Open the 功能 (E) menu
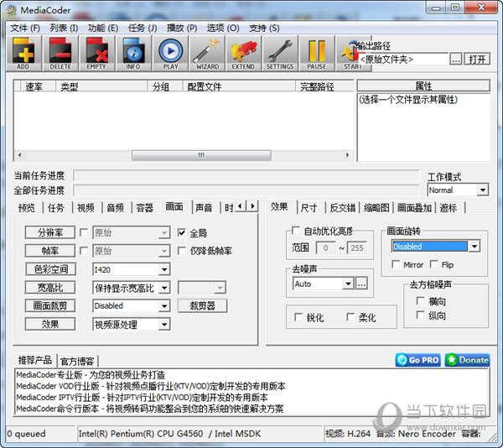This screenshot has height=448, width=503. click(103, 29)
